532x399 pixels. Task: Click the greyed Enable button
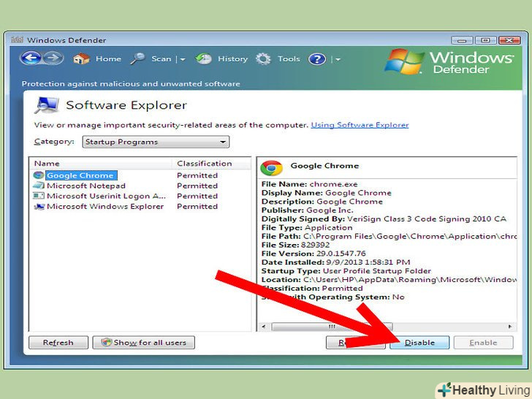point(483,342)
